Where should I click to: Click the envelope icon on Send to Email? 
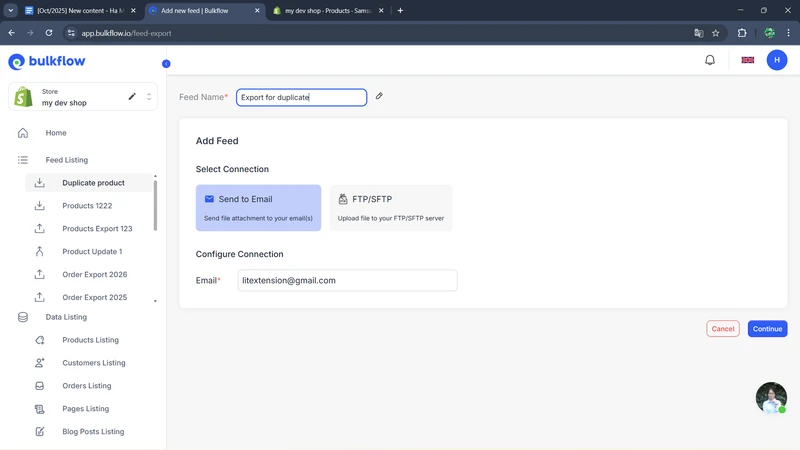[209, 199]
